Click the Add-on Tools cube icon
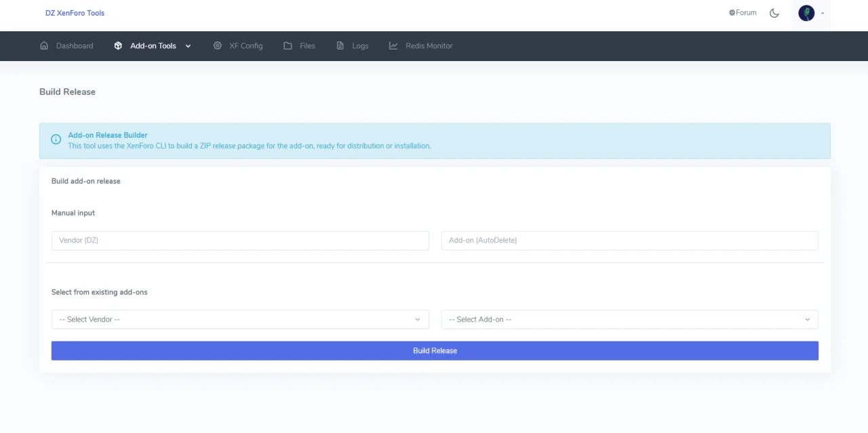This screenshot has height=433, width=868. click(118, 46)
